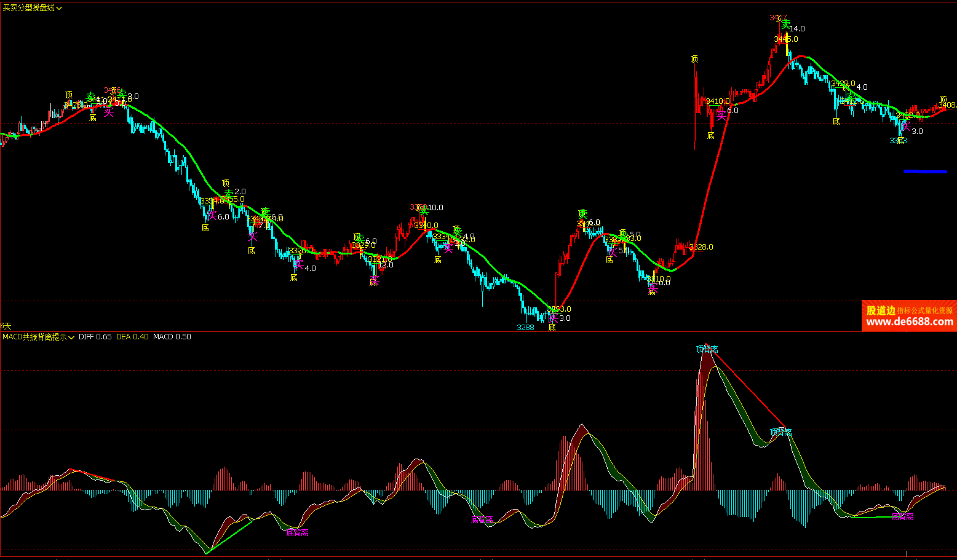Click the 14.0 label near the peak

[797, 29]
